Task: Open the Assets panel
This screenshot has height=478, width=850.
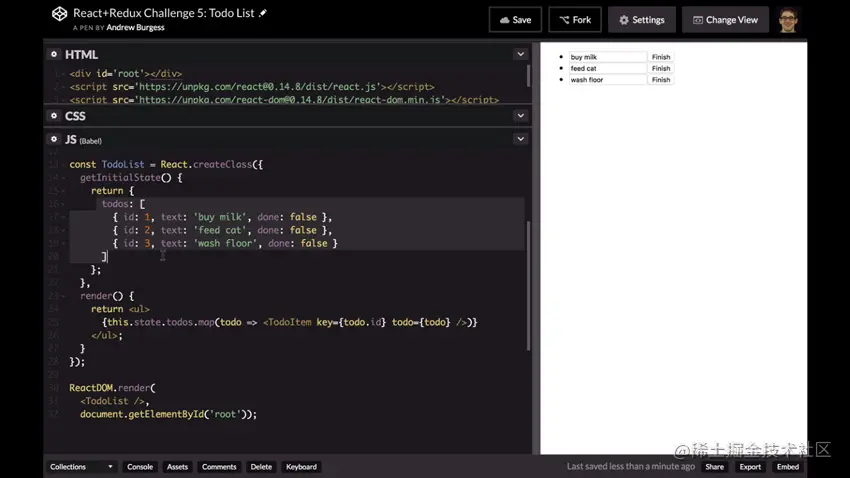Action: [177, 467]
